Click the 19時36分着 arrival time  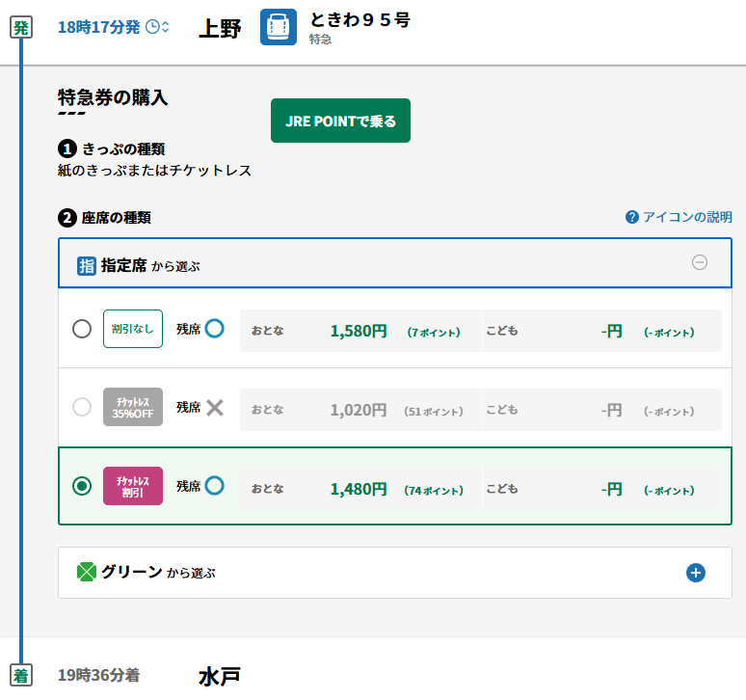pos(99,675)
